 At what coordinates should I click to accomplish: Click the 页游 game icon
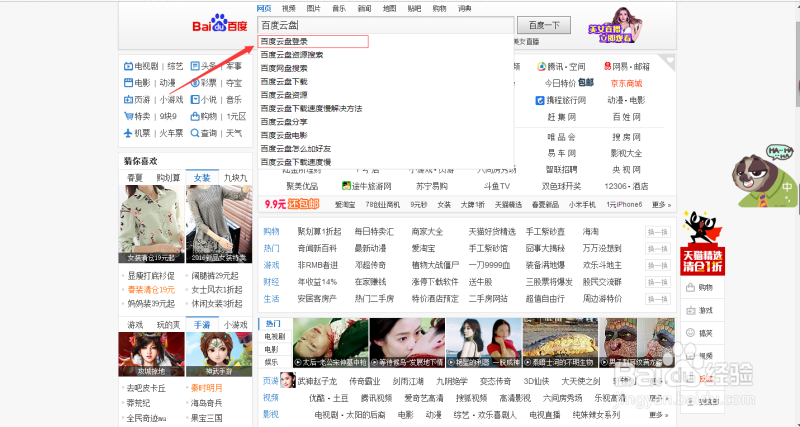(x=128, y=99)
